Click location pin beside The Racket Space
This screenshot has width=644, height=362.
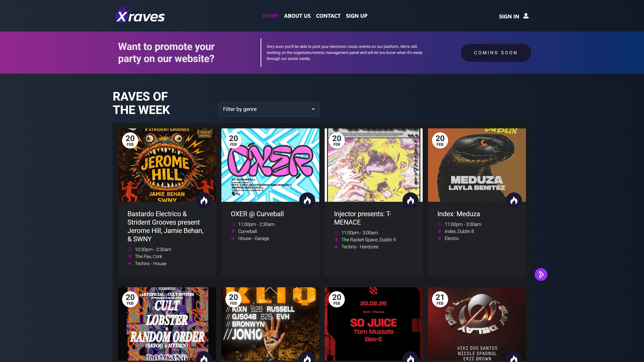336,240
